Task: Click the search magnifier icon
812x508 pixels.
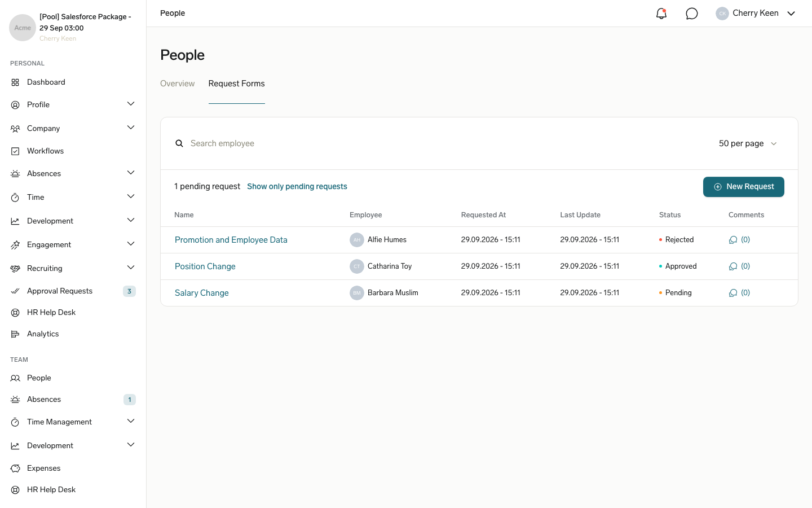Action: (179, 143)
